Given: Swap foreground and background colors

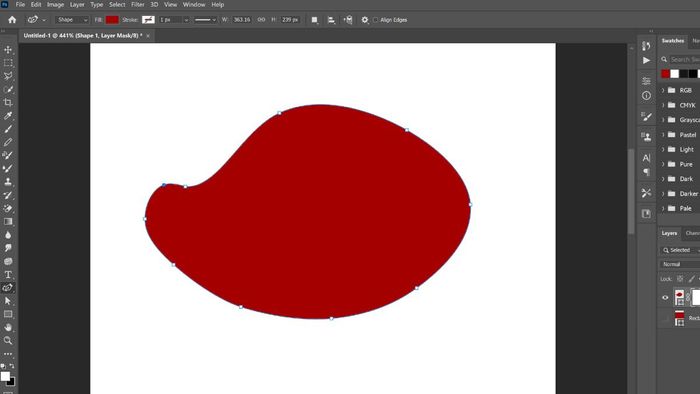Looking at the screenshot, I should pyautogui.click(x=12, y=366).
